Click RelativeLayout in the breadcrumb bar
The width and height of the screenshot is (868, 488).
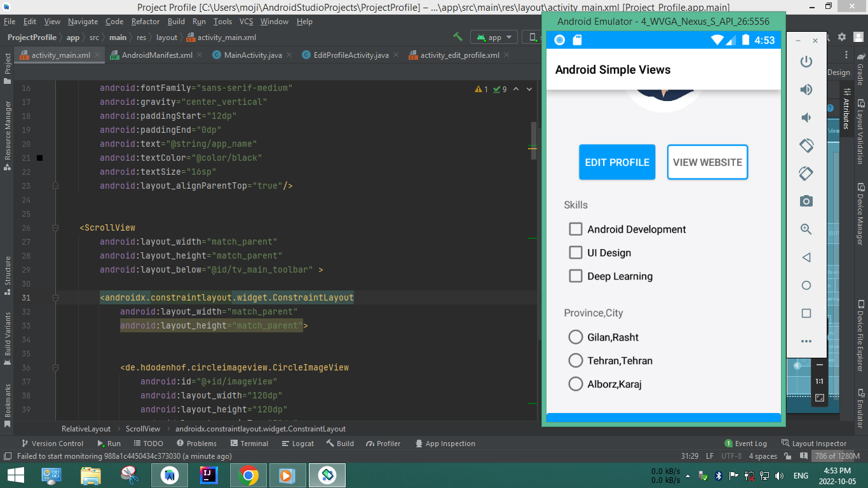(x=86, y=429)
